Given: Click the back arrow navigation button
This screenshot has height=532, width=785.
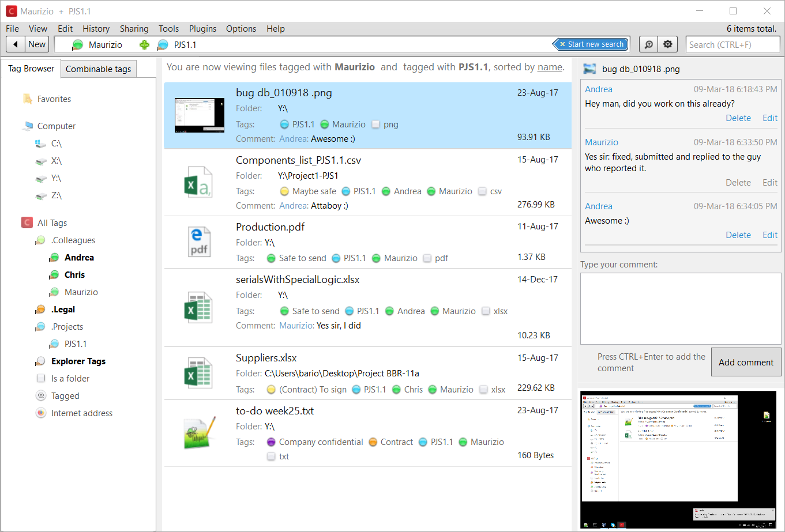Looking at the screenshot, I should (x=16, y=44).
